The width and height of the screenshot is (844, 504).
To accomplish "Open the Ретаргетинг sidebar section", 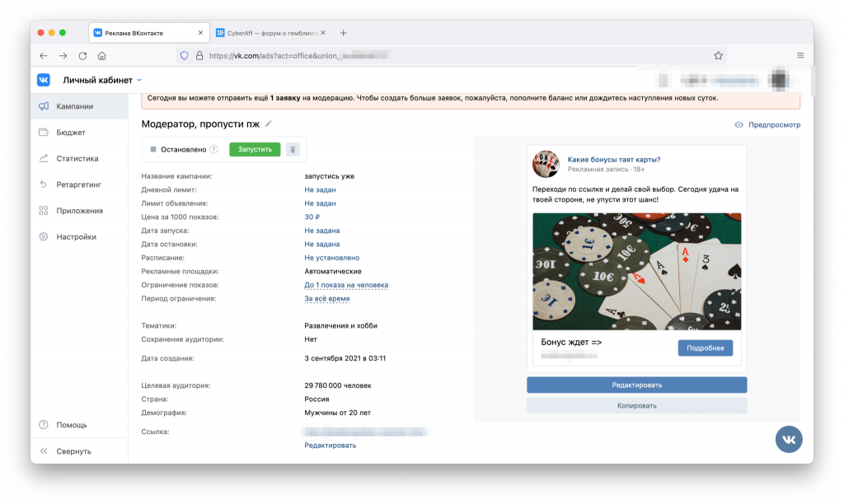I will point(79,184).
